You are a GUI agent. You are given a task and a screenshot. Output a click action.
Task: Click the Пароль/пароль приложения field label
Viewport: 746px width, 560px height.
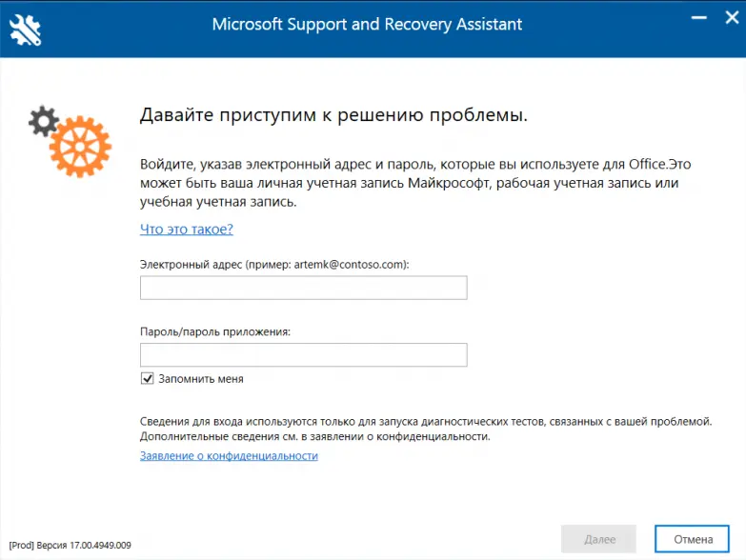click(215, 331)
